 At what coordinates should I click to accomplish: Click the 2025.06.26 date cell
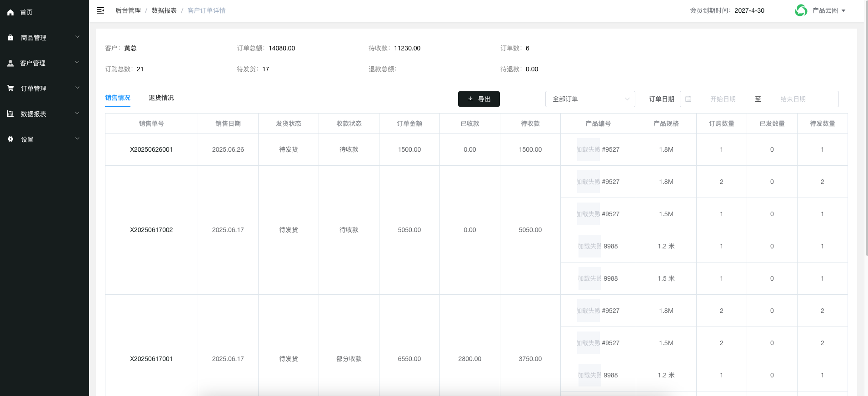coord(228,149)
